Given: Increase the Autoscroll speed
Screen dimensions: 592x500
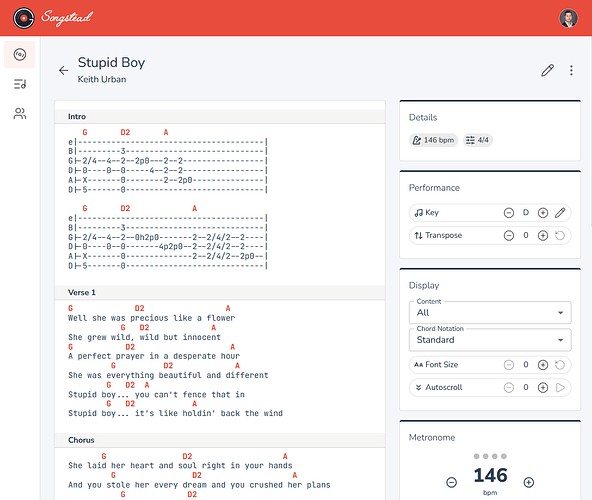Looking at the screenshot, I should 543,387.
